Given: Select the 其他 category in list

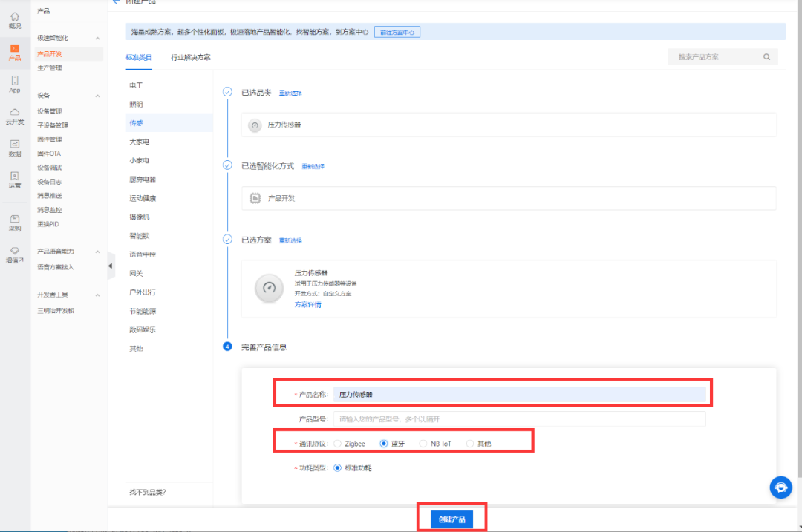Looking at the screenshot, I should 136,349.
